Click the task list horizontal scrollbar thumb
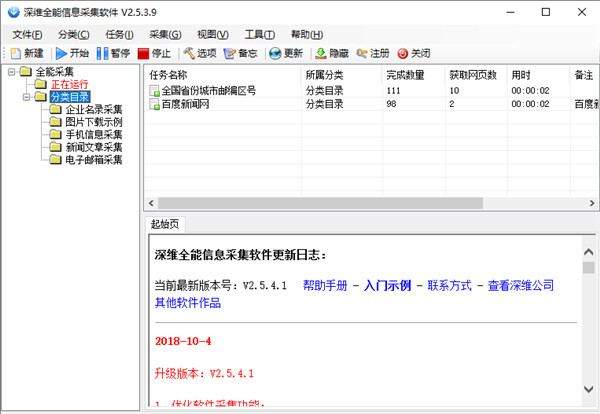Viewport: 600px width, 414px height. point(321,203)
